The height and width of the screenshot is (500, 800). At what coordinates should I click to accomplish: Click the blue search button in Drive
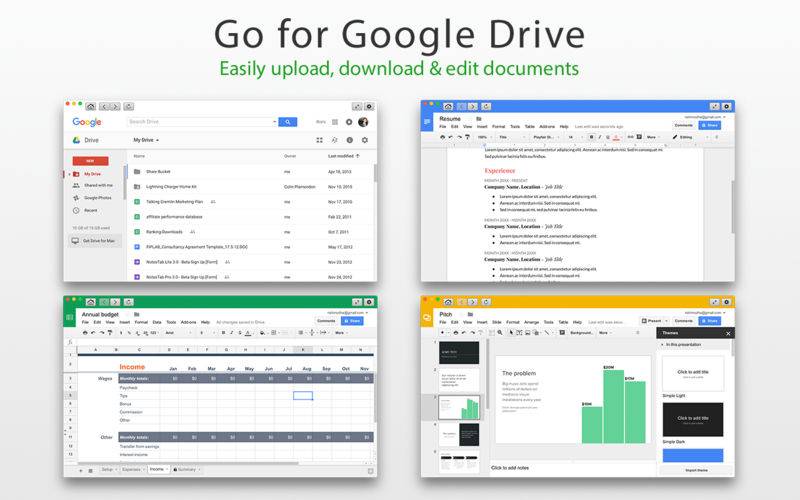[288, 122]
